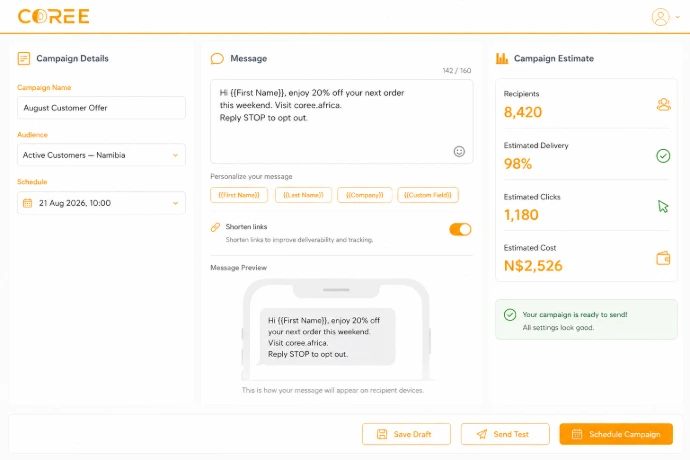This screenshot has width=690, height=460.
Task: Click the Estimated Delivery checkmark icon
Action: [x=663, y=156]
